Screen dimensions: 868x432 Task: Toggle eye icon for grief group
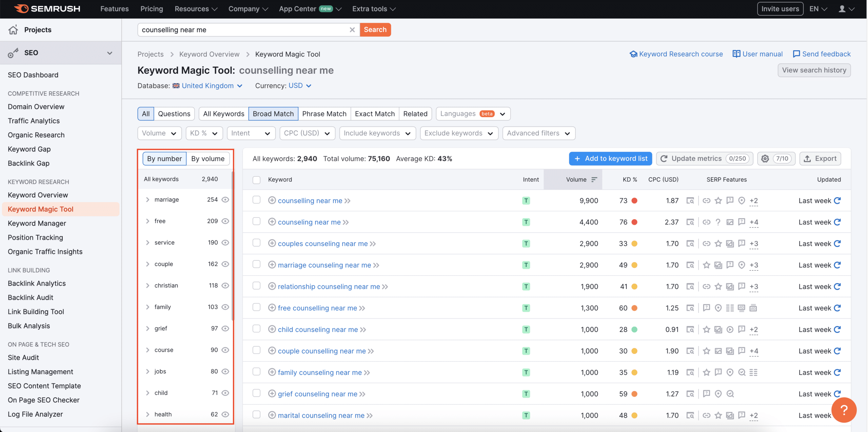[x=225, y=328]
